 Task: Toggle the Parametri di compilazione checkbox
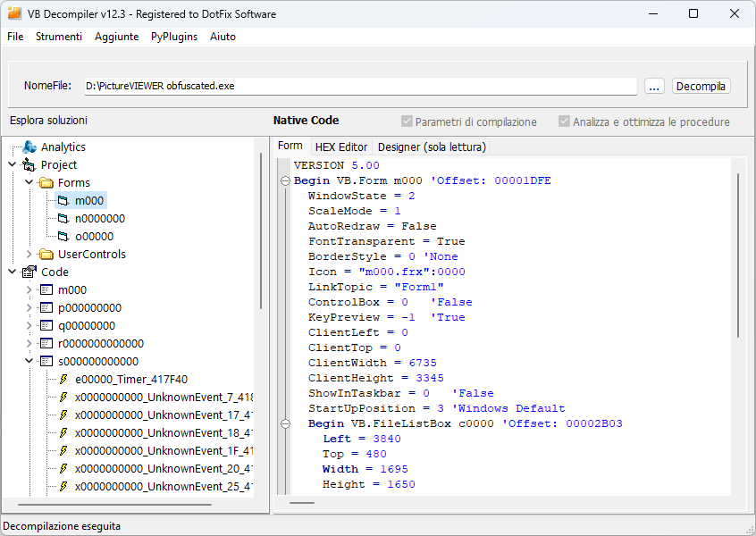click(407, 121)
